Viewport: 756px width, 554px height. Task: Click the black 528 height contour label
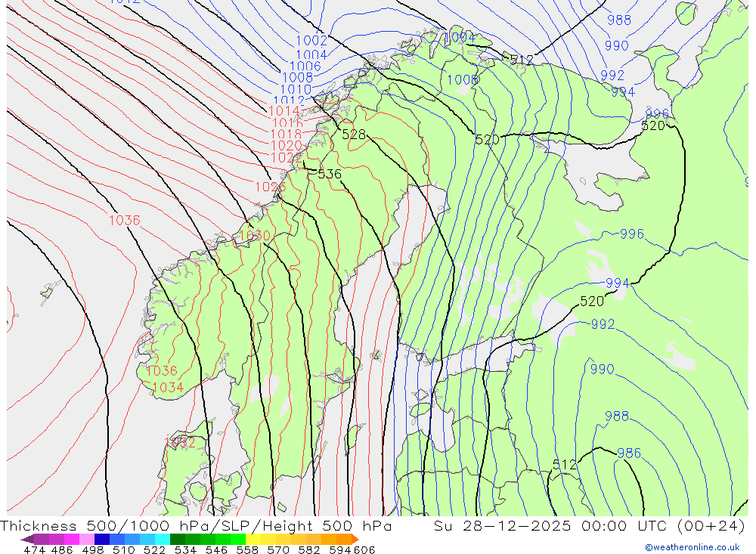[x=354, y=134]
